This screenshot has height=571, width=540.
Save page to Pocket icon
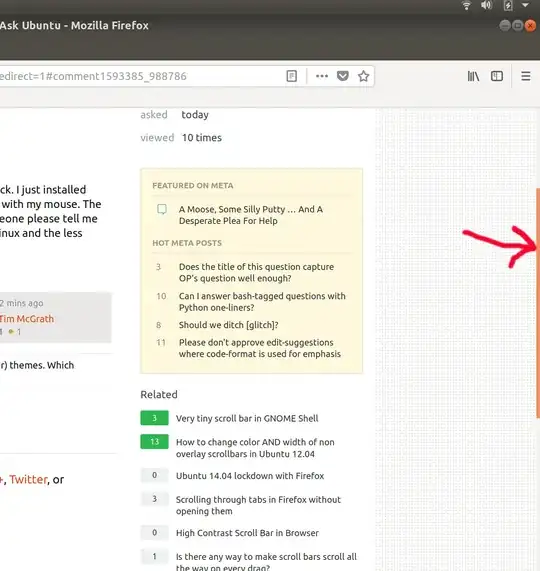[x=343, y=76]
